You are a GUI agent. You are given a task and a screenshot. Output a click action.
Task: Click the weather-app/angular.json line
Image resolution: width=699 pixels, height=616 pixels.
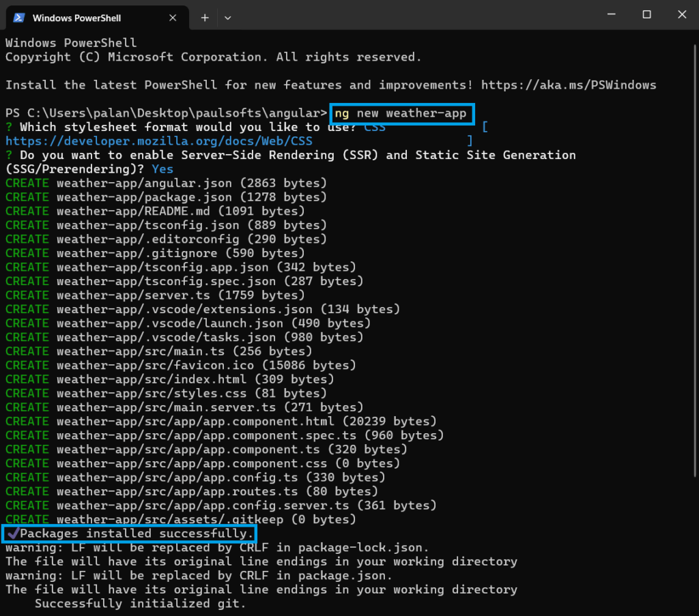[166, 183]
